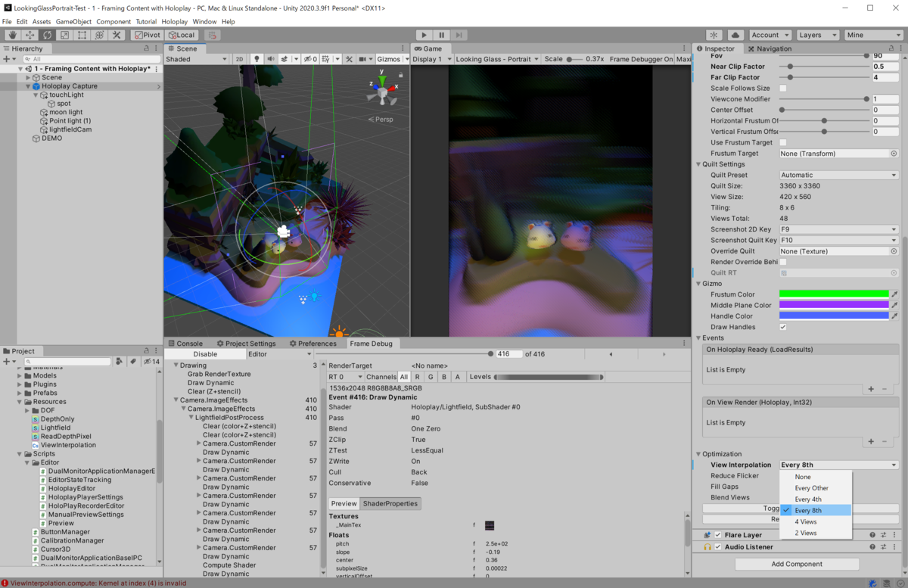
Task: Select the Move tool
Action: coord(30,35)
